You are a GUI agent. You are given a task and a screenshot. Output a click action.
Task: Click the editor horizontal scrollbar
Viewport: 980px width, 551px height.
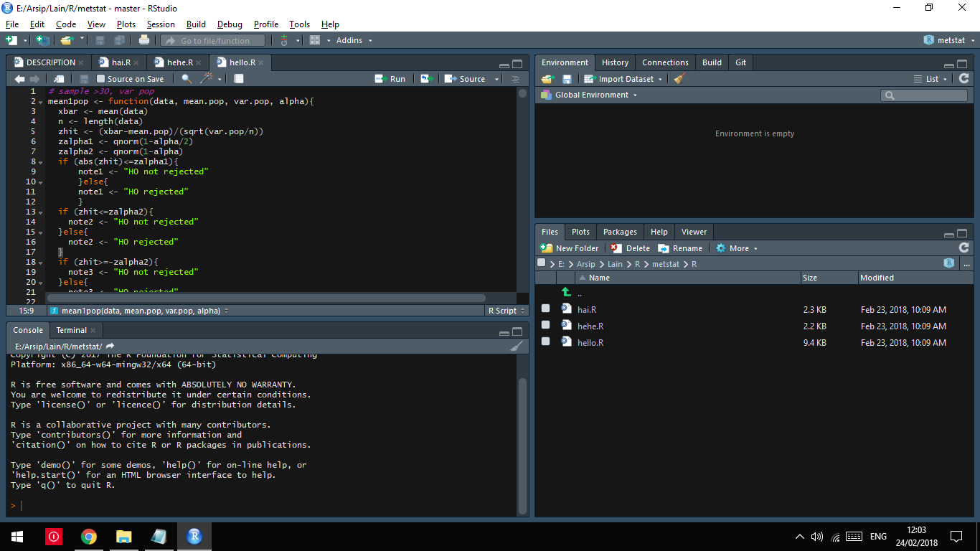(266, 298)
